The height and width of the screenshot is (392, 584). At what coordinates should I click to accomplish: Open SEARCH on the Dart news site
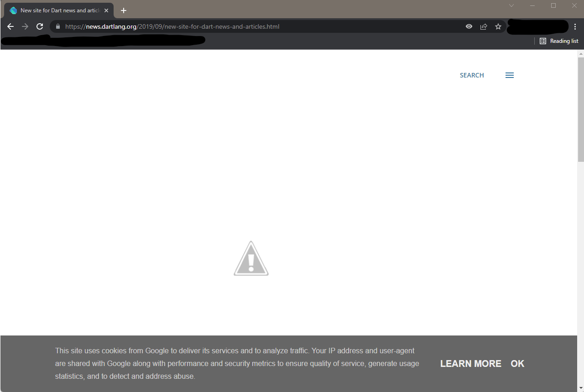pyautogui.click(x=472, y=75)
